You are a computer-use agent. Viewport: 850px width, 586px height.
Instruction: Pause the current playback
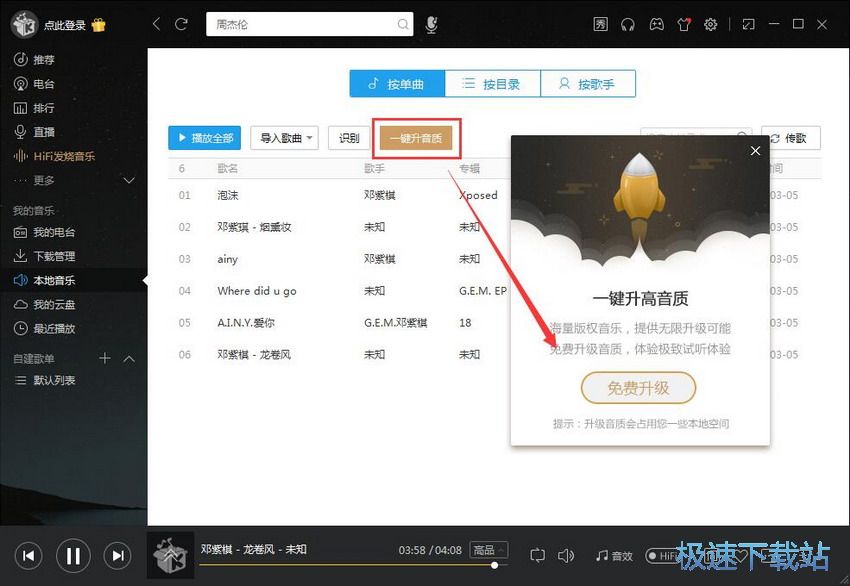73,556
